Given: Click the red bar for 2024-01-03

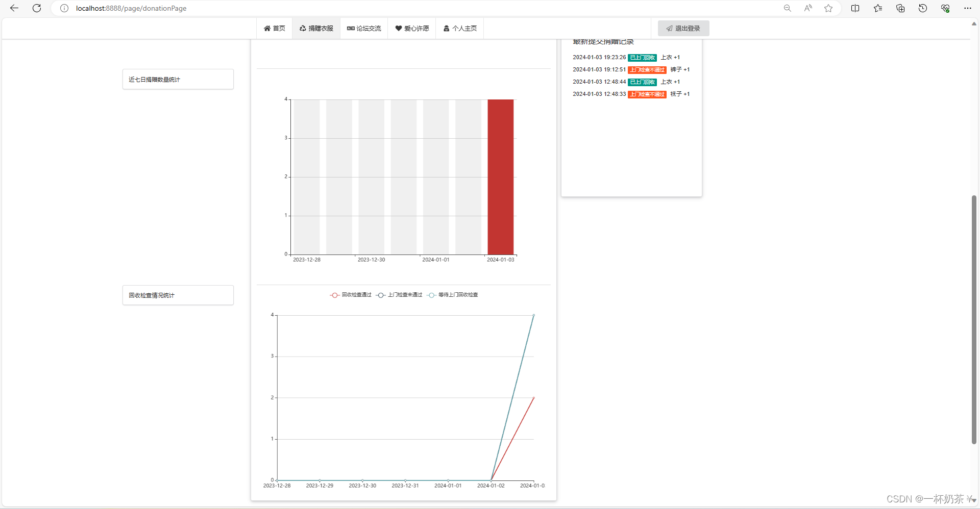Looking at the screenshot, I should (501, 177).
